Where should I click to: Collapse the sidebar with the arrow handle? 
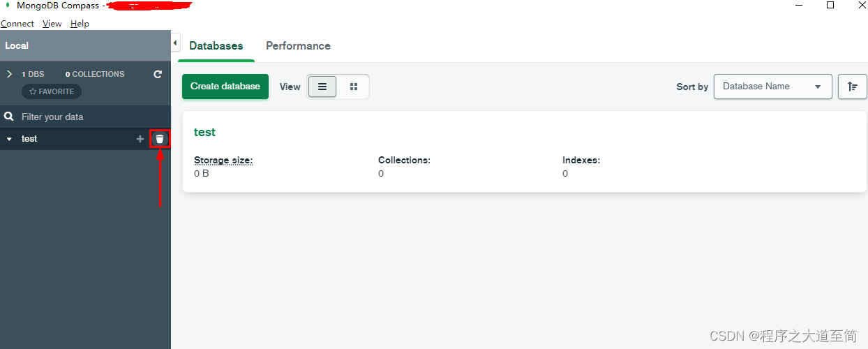(x=175, y=43)
